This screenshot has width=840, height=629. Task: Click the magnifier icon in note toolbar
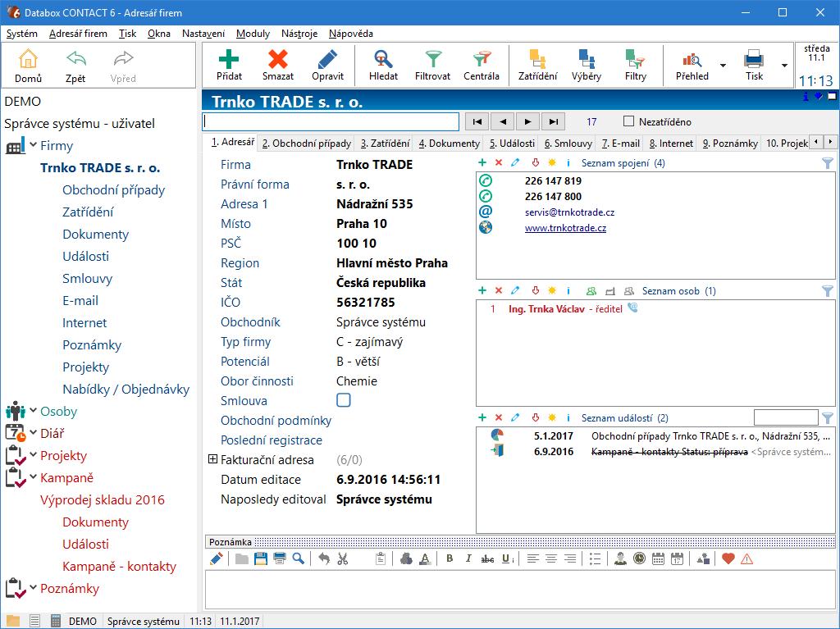coord(299,558)
